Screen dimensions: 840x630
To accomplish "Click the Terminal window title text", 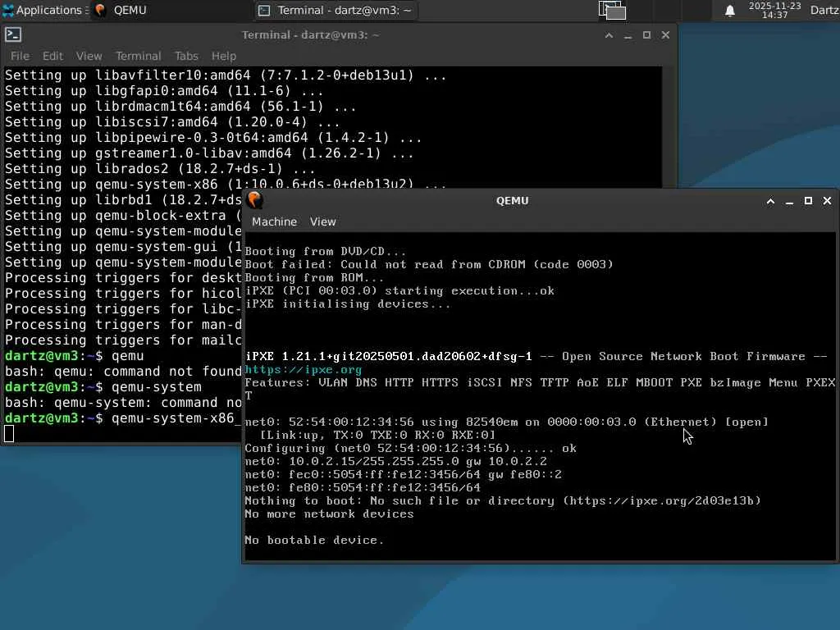I will pyautogui.click(x=310, y=35).
